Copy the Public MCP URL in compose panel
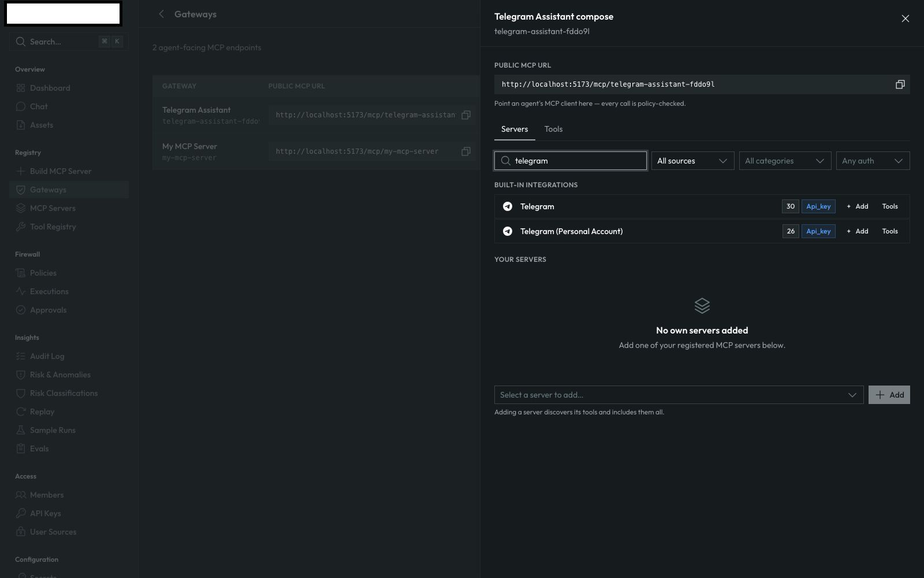The width and height of the screenshot is (924, 578). tap(900, 84)
